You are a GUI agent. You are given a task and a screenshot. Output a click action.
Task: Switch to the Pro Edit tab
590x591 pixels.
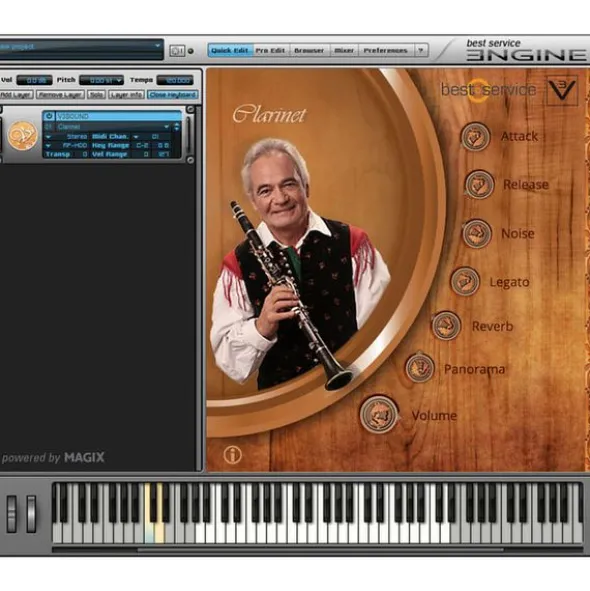coord(270,51)
